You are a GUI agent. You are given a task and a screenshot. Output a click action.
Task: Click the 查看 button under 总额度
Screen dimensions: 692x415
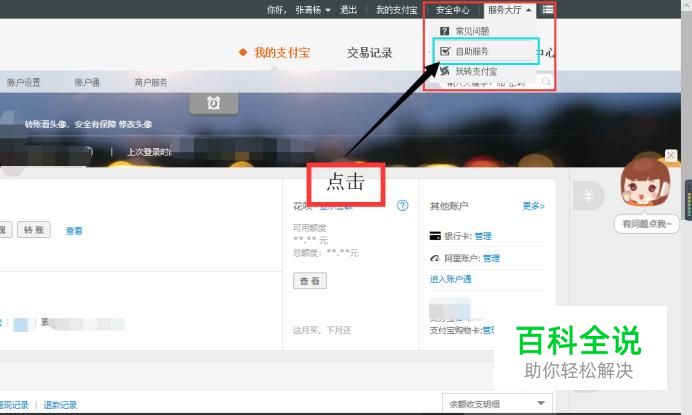310,281
